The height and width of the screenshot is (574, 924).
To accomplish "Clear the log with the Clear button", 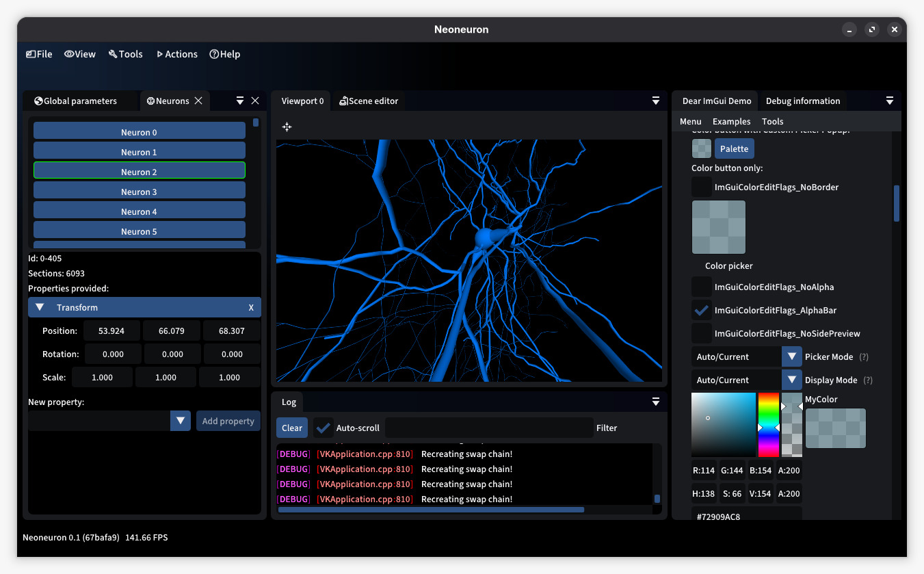I will pos(291,428).
